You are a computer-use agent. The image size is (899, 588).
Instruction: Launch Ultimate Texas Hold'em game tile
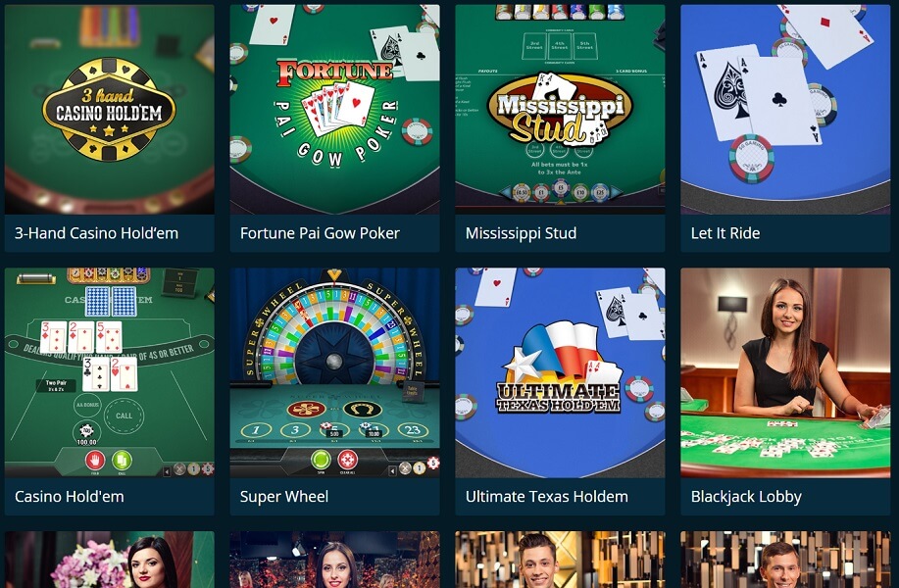click(560, 372)
